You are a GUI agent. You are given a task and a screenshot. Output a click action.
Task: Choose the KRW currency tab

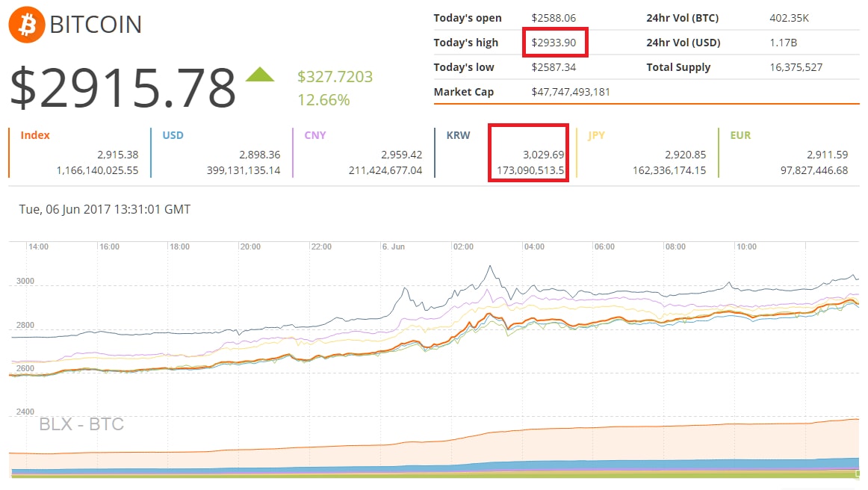458,135
